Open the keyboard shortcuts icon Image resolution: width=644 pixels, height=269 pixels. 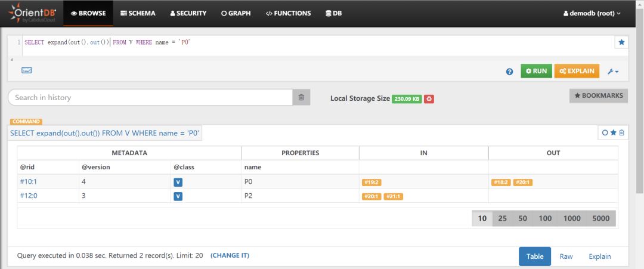pos(27,70)
